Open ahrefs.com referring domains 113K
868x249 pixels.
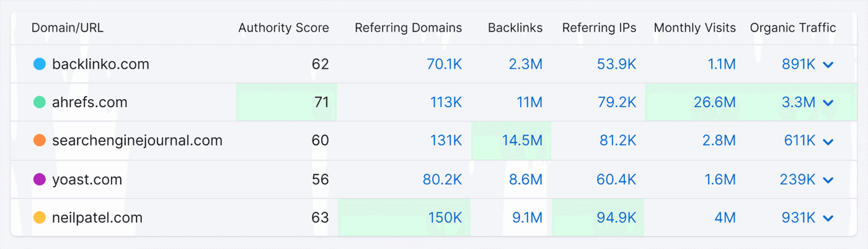[446, 102]
